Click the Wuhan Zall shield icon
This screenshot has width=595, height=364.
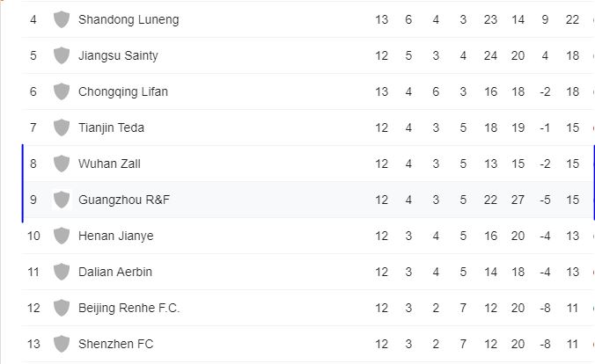(61, 164)
